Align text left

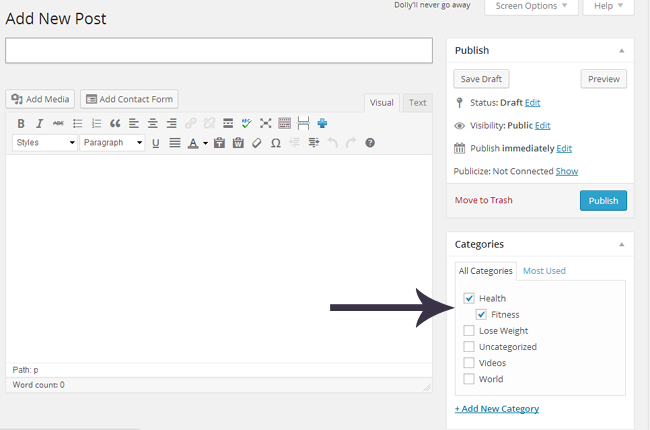pyautogui.click(x=133, y=124)
